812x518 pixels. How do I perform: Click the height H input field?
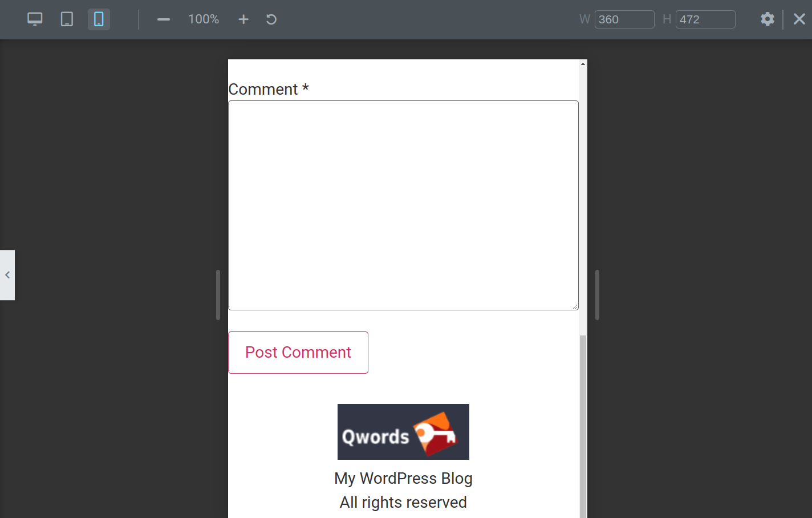705,19
